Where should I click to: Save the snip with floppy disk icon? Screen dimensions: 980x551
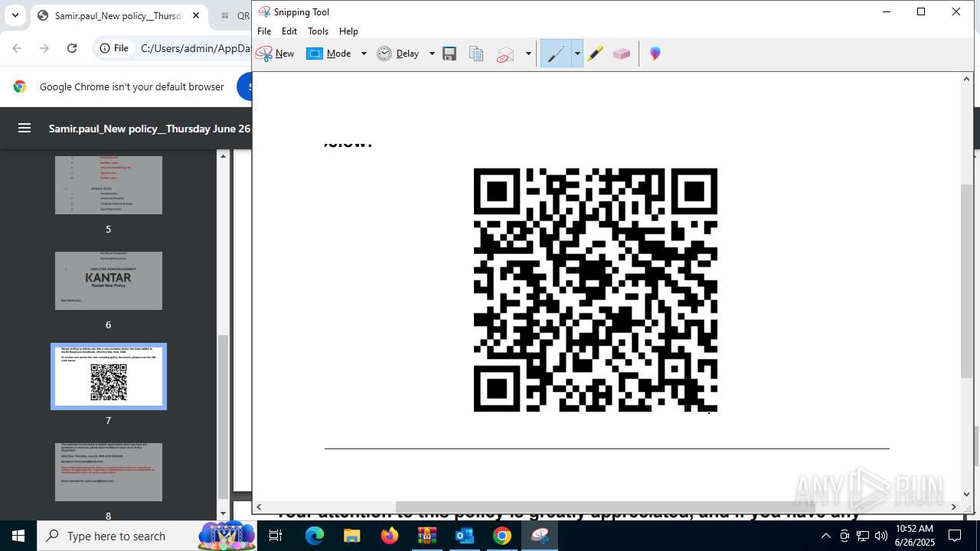click(x=449, y=54)
